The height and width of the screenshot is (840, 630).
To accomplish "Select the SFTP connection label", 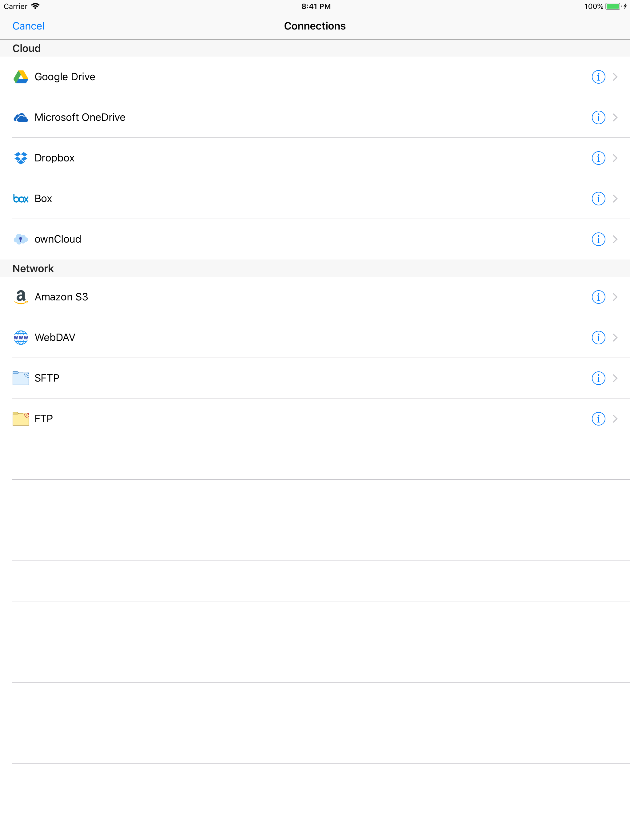I will (x=47, y=378).
